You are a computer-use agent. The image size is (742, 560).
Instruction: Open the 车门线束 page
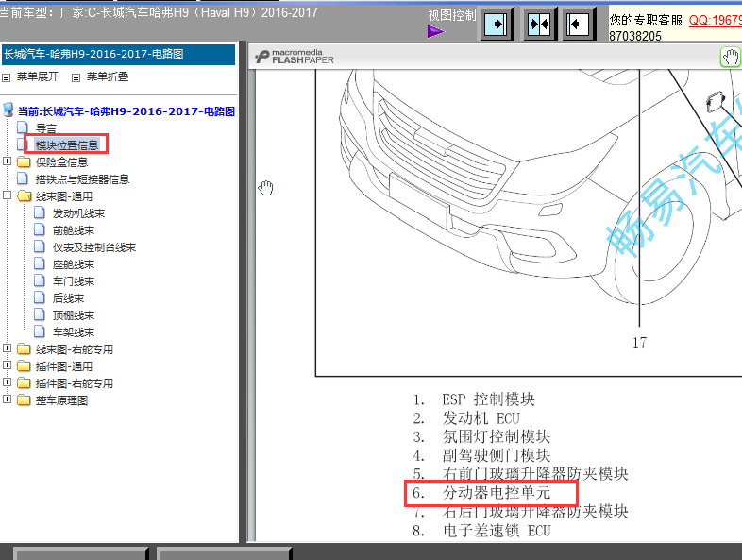click(x=74, y=281)
